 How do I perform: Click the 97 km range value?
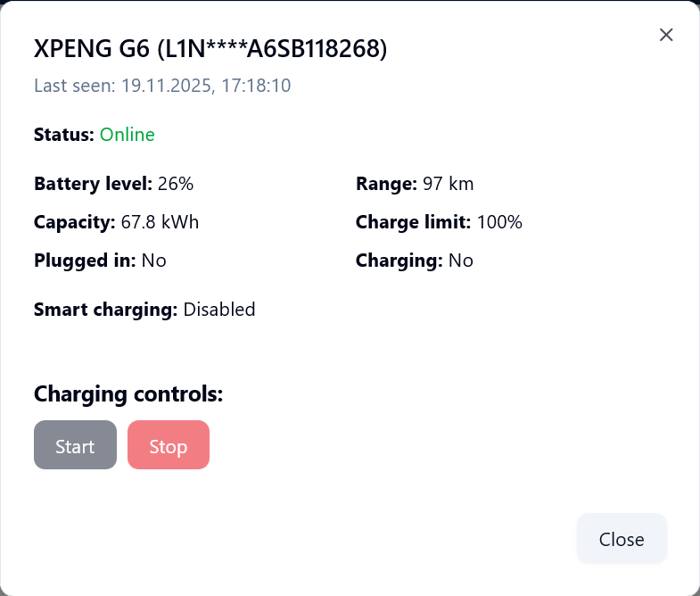449,185
